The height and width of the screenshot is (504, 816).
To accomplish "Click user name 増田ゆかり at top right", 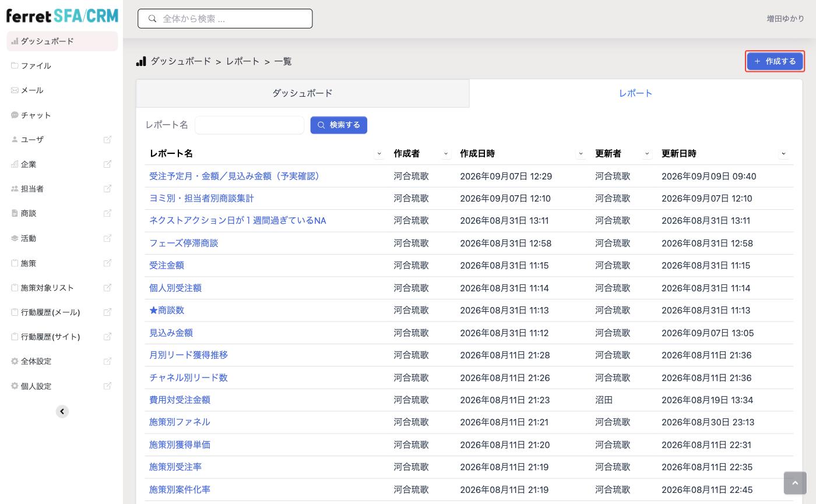I will (x=786, y=19).
